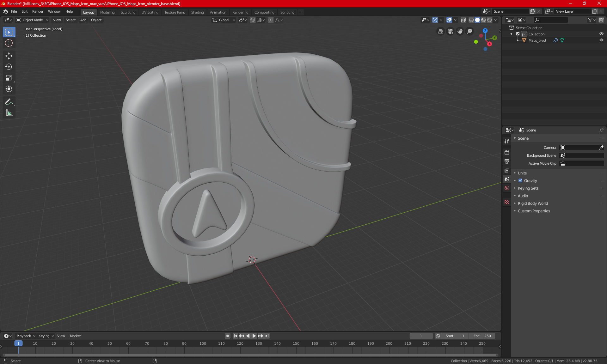Select the Annotate tool

tap(9, 102)
